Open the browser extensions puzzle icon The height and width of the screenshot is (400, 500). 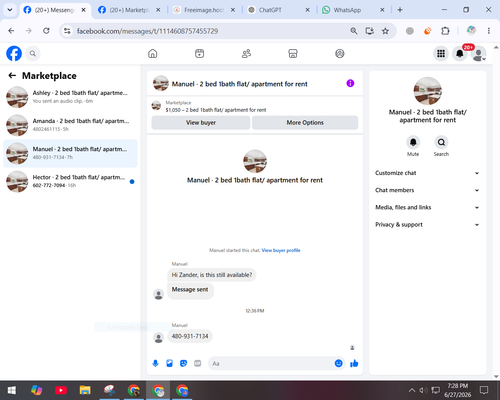(445, 31)
